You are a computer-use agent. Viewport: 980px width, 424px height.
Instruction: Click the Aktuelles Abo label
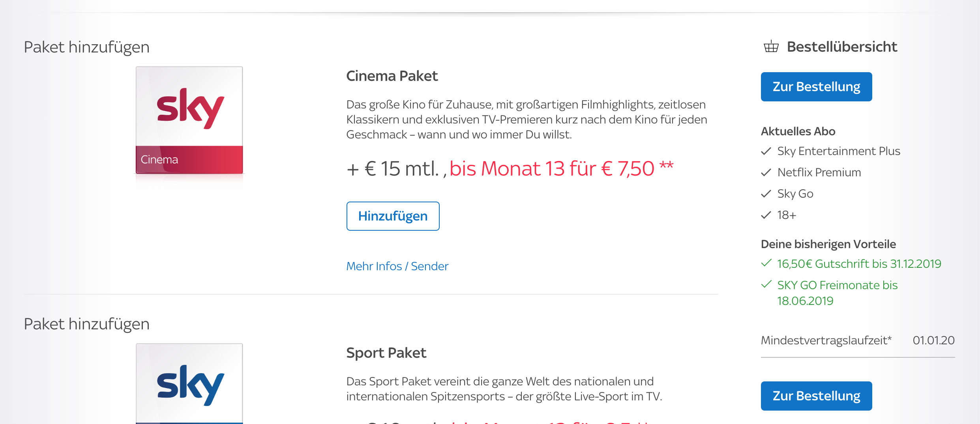(798, 131)
